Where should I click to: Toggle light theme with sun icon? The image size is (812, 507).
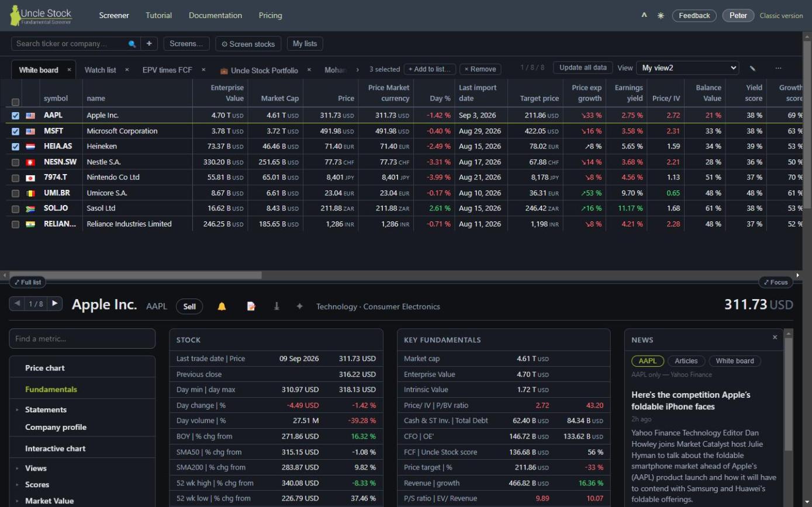click(x=661, y=16)
